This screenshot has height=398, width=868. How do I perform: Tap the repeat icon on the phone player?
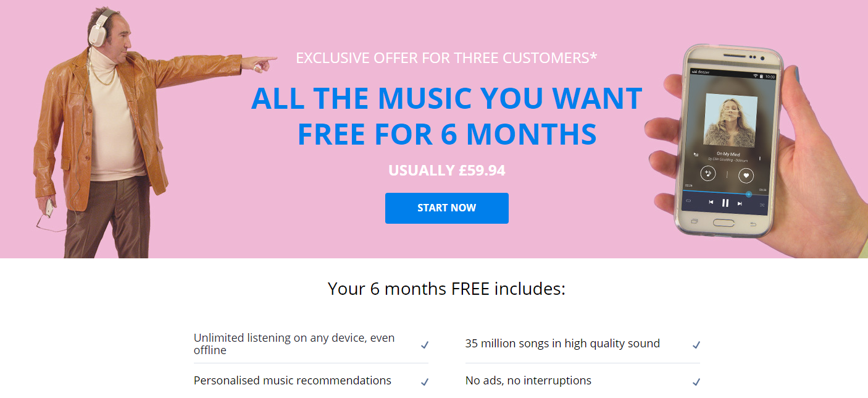point(689,201)
